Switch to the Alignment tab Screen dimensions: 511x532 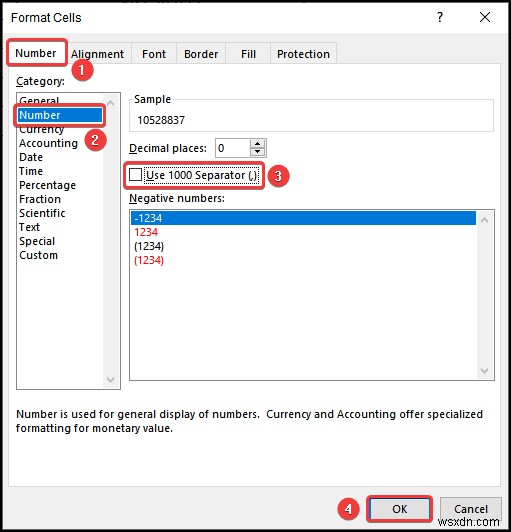(98, 54)
